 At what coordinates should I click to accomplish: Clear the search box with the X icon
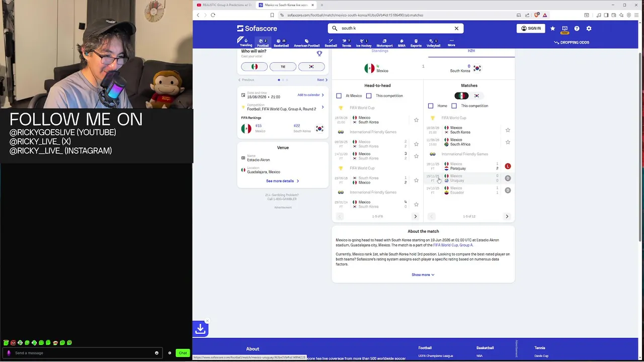point(456,29)
